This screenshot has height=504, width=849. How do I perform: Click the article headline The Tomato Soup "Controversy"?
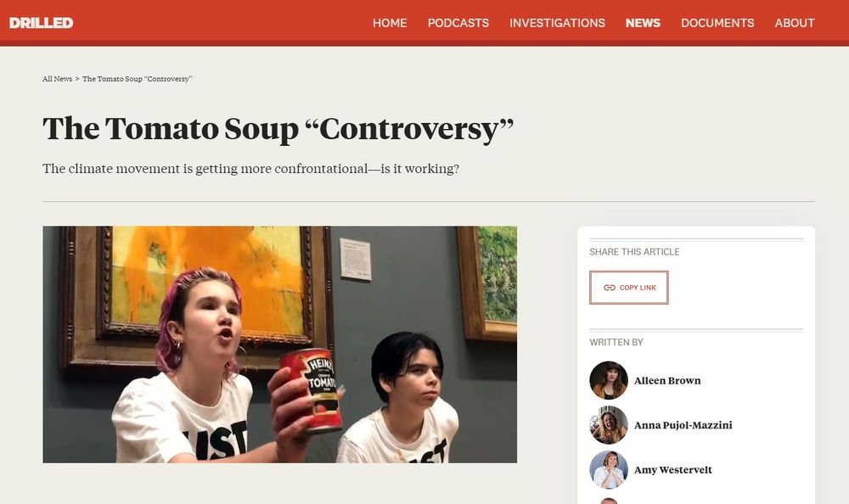coord(278,129)
